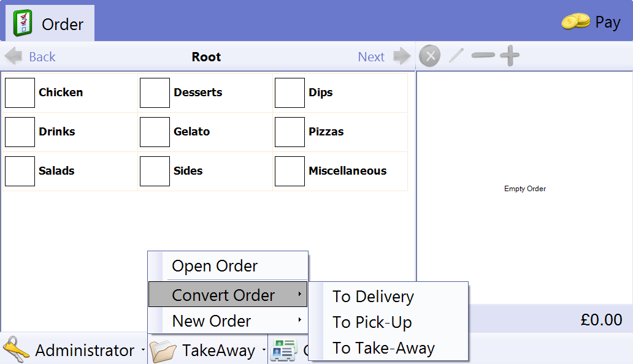
Task: Click the gold coins Pay icon
Action: 575,22
